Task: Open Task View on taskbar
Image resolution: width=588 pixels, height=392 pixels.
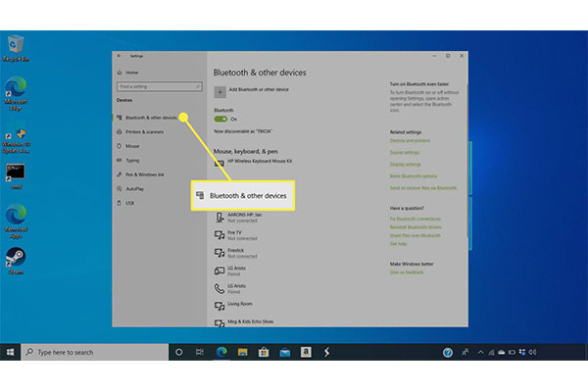Action: tap(200, 352)
